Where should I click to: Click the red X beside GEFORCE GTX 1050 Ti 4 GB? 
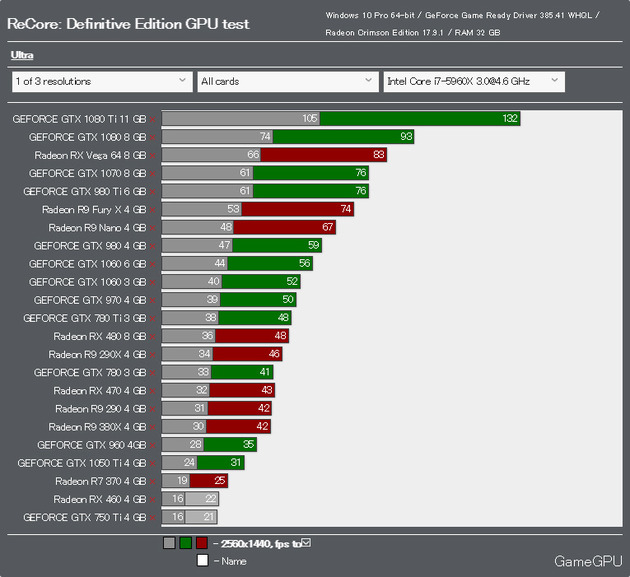(x=153, y=463)
